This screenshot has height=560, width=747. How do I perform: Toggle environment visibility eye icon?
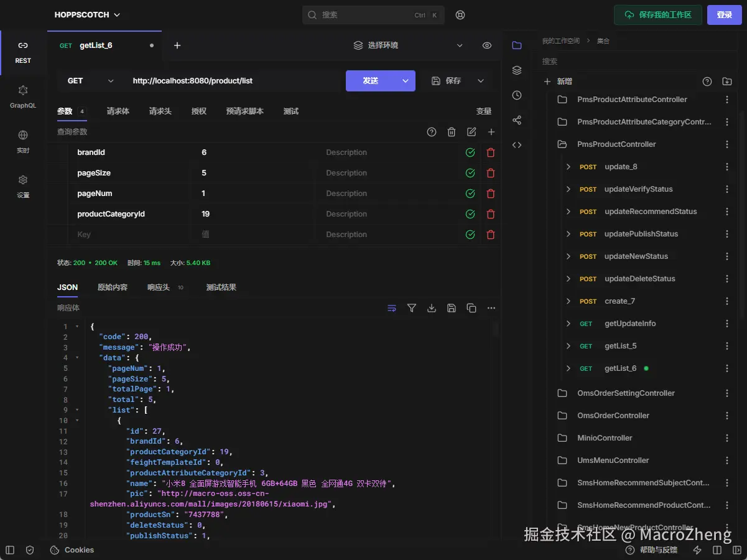pyautogui.click(x=487, y=45)
